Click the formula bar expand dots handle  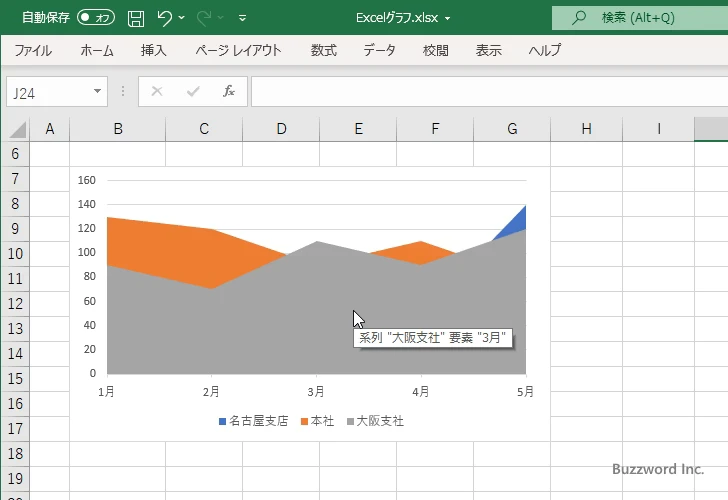coord(123,91)
